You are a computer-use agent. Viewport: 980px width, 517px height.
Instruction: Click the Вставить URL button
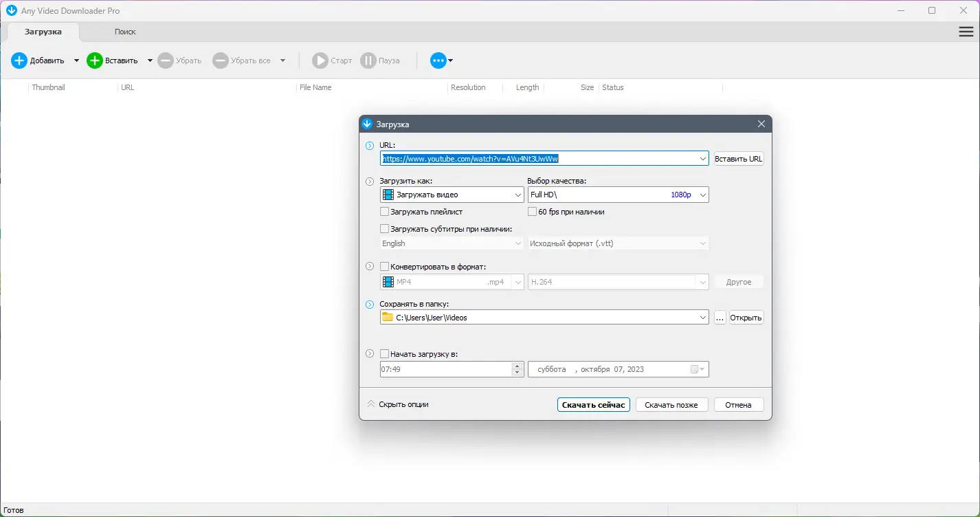point(738,158)
